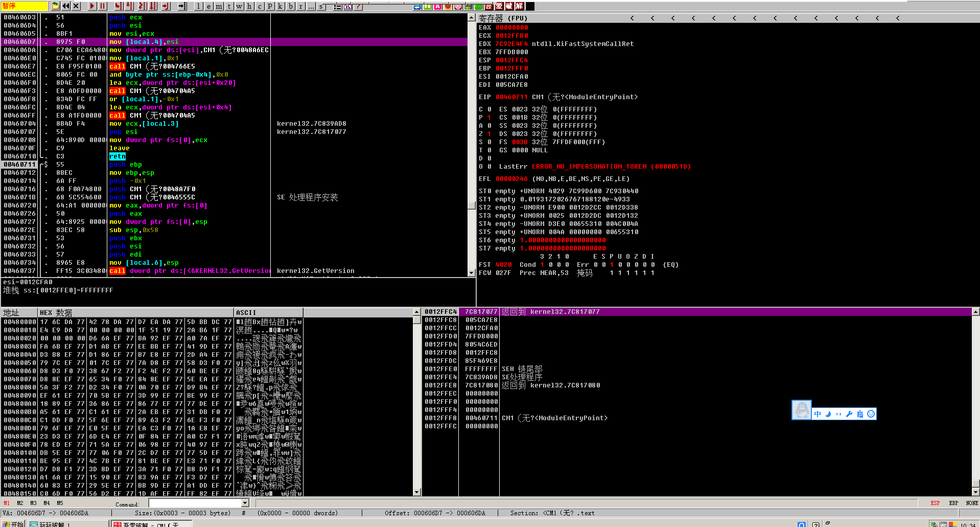980x527 pixels.
Task: Click the Step Into toolbar icon
Action: coord(119,6)
